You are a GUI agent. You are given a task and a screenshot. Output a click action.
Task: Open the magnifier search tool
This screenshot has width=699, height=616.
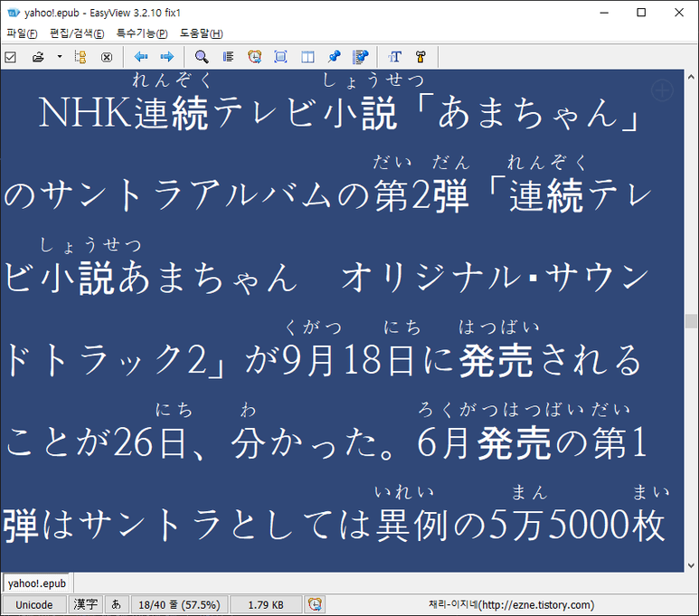coord(202,57)
